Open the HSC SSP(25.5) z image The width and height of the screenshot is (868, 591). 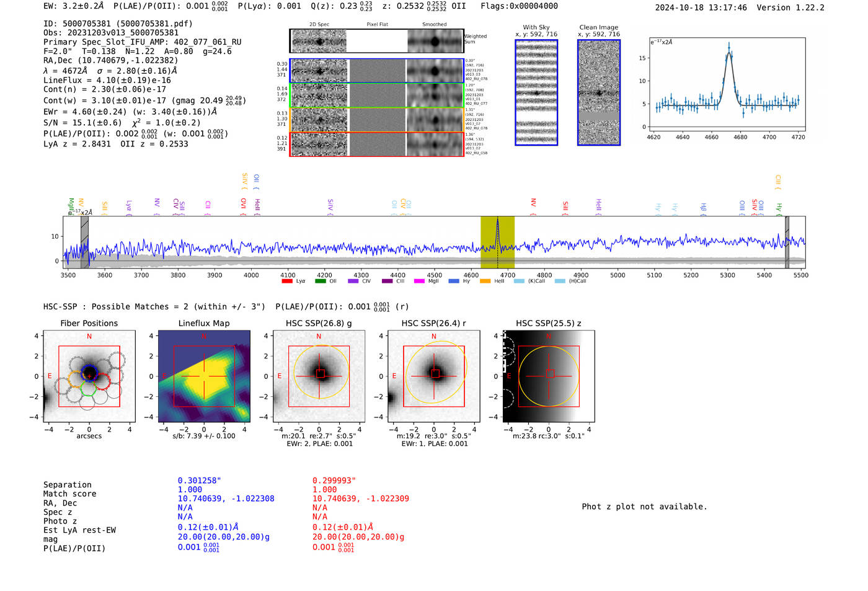pos(549,376)
